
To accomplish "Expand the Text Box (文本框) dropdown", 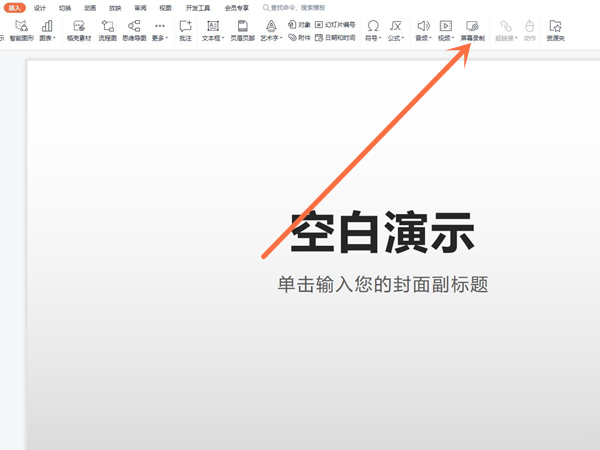I will tap(213, 37).
